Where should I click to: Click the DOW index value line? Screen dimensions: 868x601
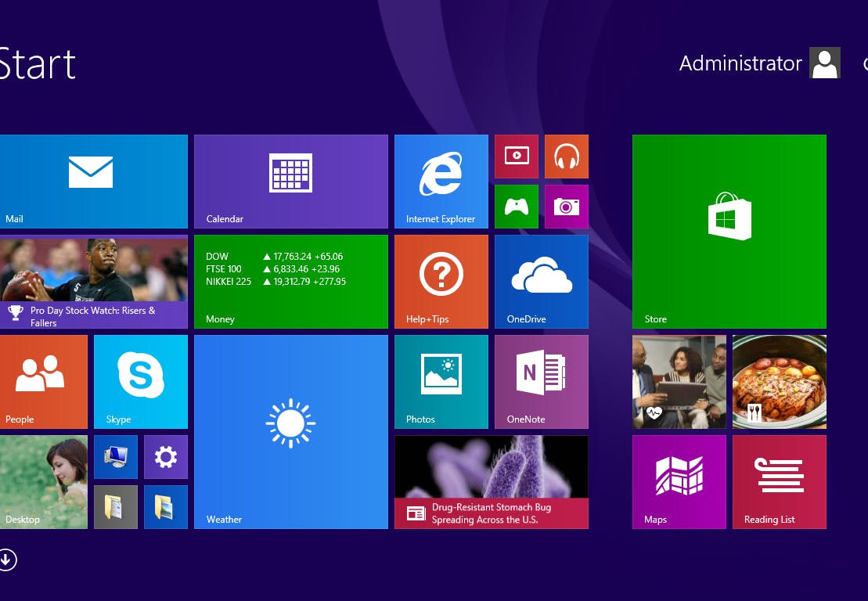(x=275, y=256)
